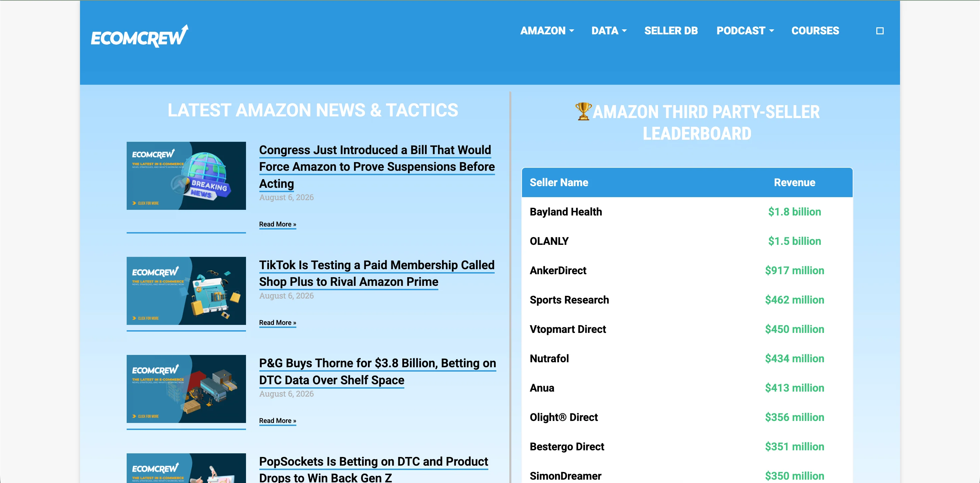This screenshot has width=980, height=483.
Task: Click the date under the TikTok article
Action: click(x=286, y=295)
